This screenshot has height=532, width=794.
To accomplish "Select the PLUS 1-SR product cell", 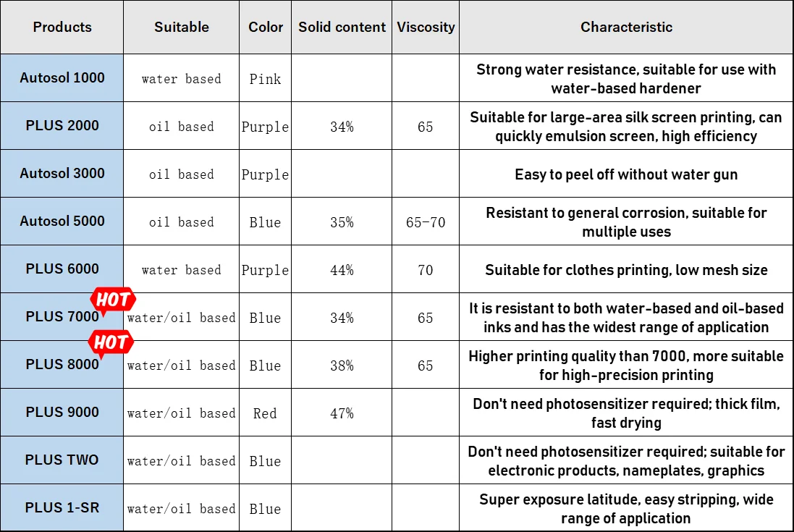I will tap(62, 508).
